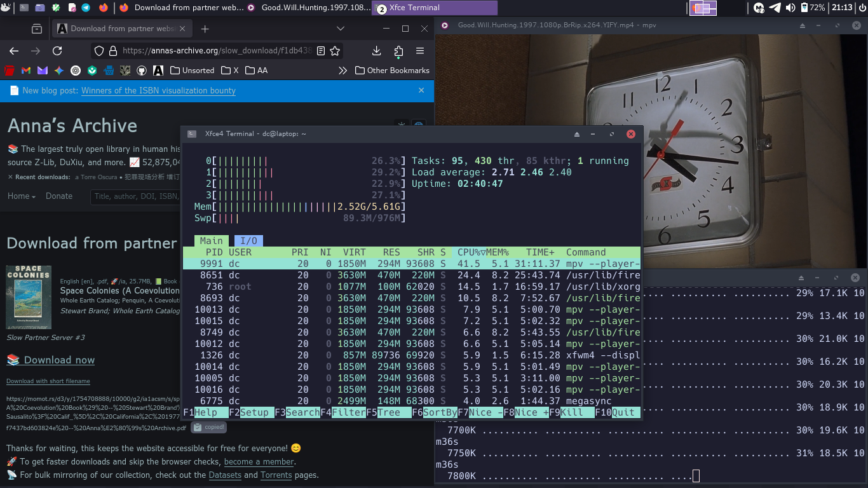
Task: Open the purple M mail bookmark
Action: coord(43,71)
